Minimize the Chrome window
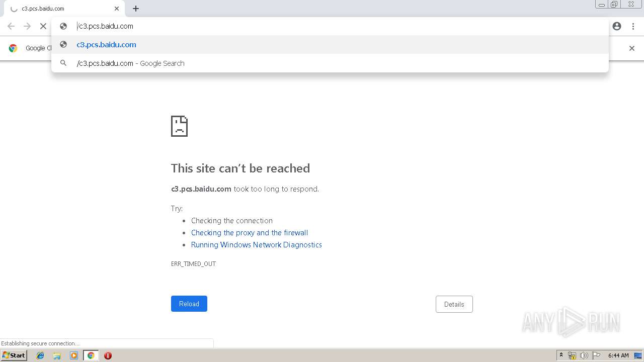Image resolution: width=644 pixels, height=362 pixels. coord(601,5)
